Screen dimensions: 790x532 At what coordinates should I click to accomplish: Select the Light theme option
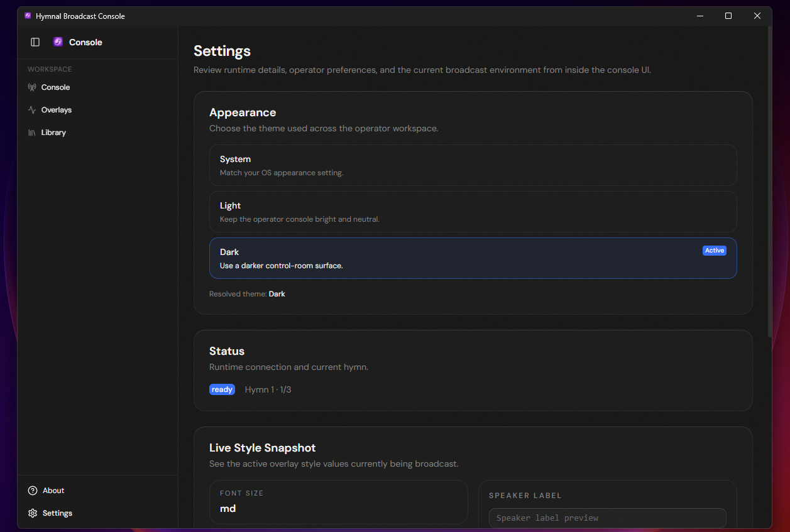pyautogui.click(x=473, y=212)
